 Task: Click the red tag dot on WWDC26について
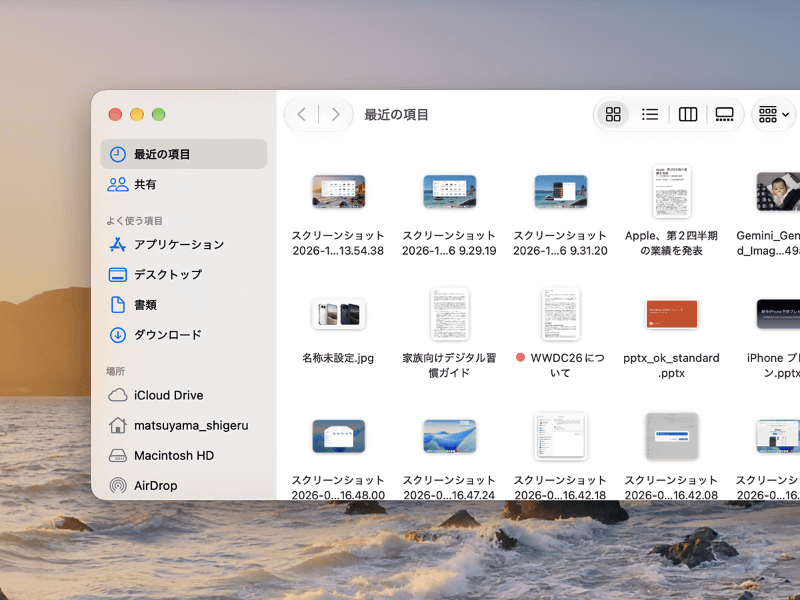pyautogui.click(x=520, y=358)
